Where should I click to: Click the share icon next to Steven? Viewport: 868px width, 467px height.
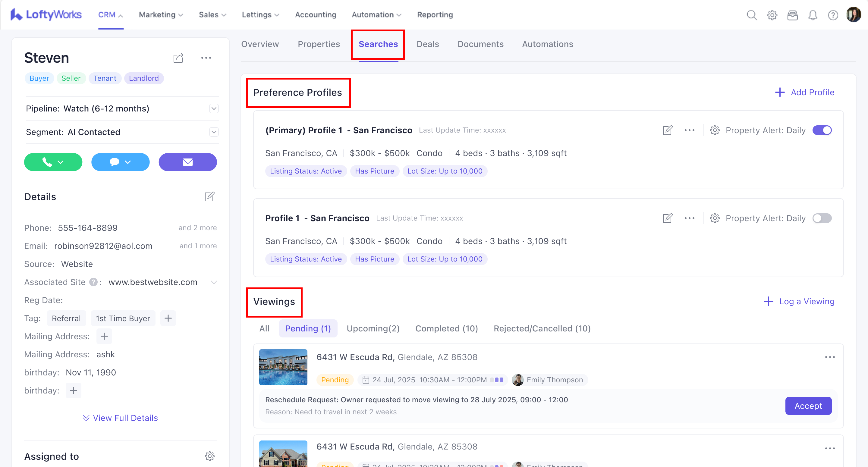click(178, 58)
